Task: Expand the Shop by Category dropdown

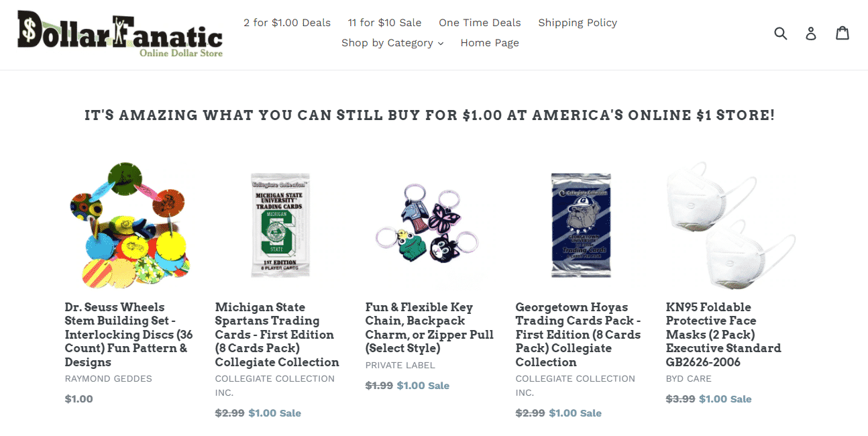Action: (392, 42)
